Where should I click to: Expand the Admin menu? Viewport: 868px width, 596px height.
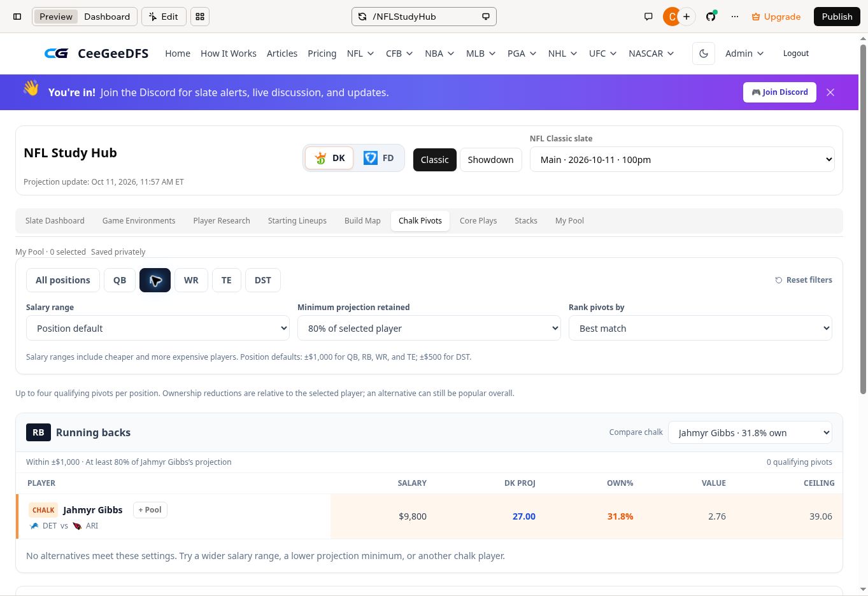744,53
